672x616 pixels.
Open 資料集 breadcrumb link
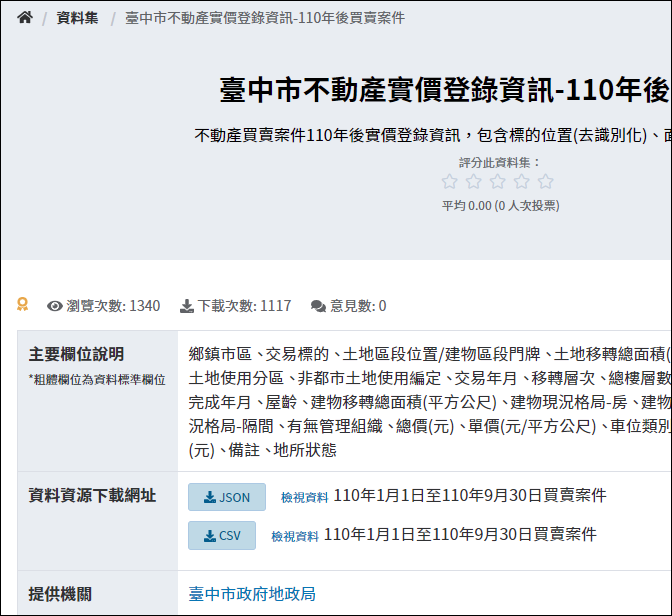point(78,18)
